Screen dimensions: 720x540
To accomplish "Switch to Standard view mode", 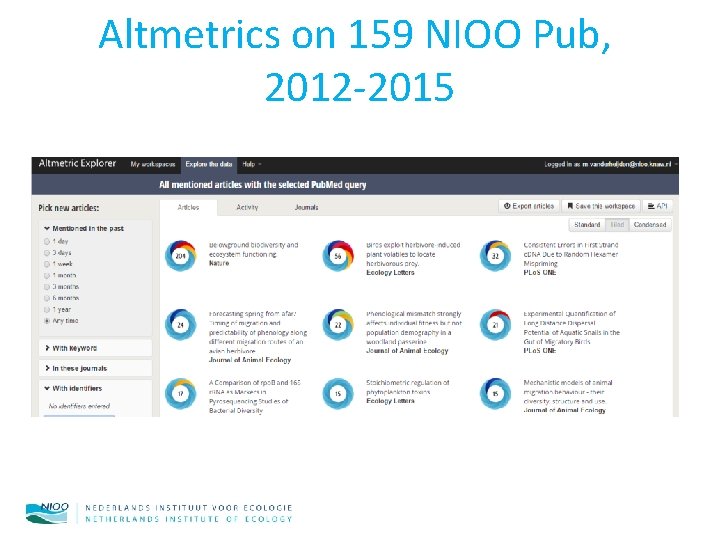I will [587, 225].
